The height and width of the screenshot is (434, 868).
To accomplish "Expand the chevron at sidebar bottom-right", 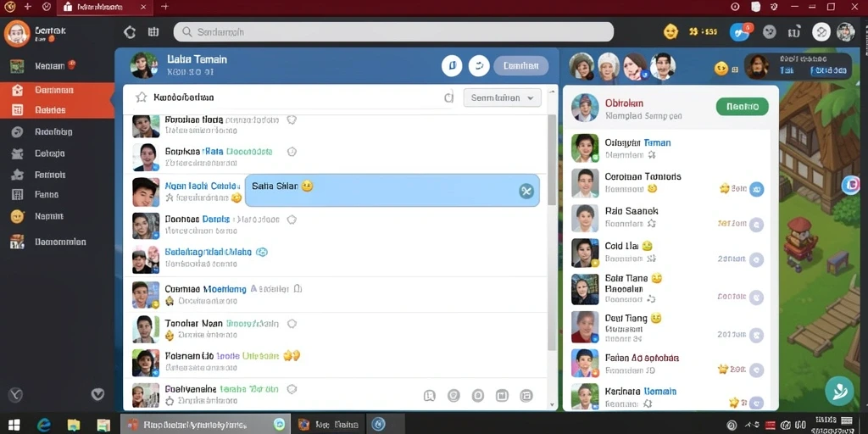I will click(x=97, y=394).
